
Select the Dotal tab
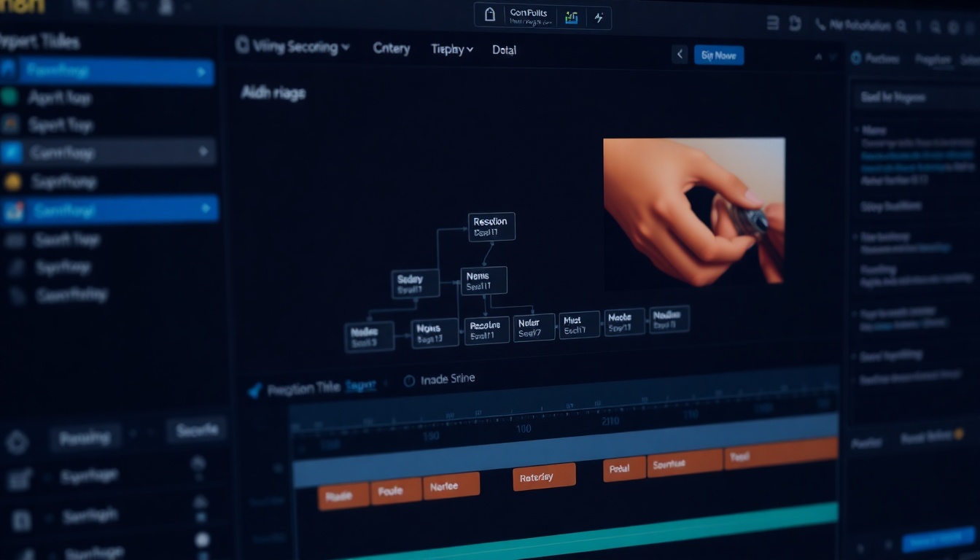504,50
